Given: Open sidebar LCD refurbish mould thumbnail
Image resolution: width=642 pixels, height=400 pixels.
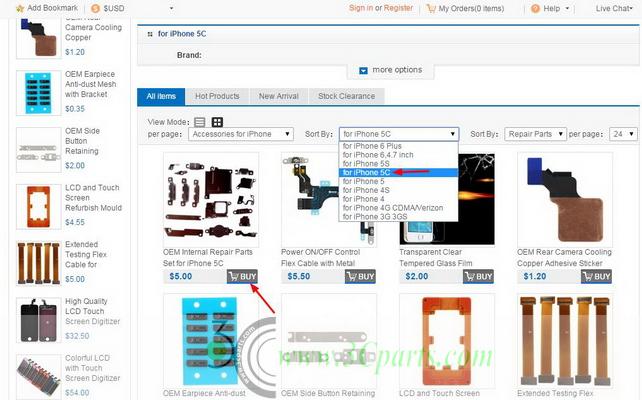Looking at the screenshot, I should click(x=38, y=207).
